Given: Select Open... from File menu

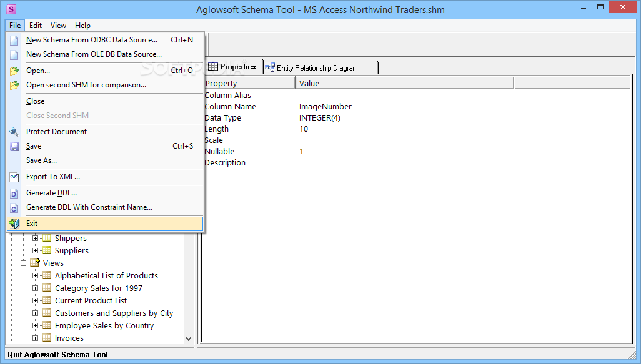Looking at the screenshot, I should point(105,71).
